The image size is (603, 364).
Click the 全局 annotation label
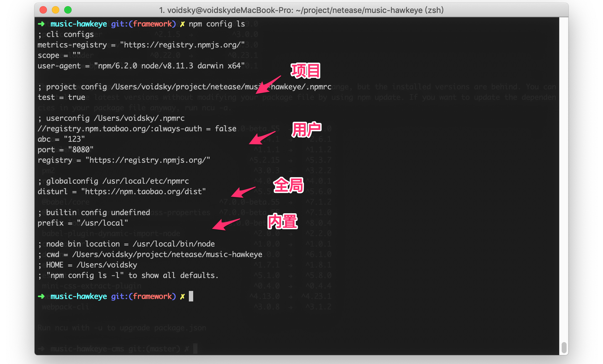(289, 185)
